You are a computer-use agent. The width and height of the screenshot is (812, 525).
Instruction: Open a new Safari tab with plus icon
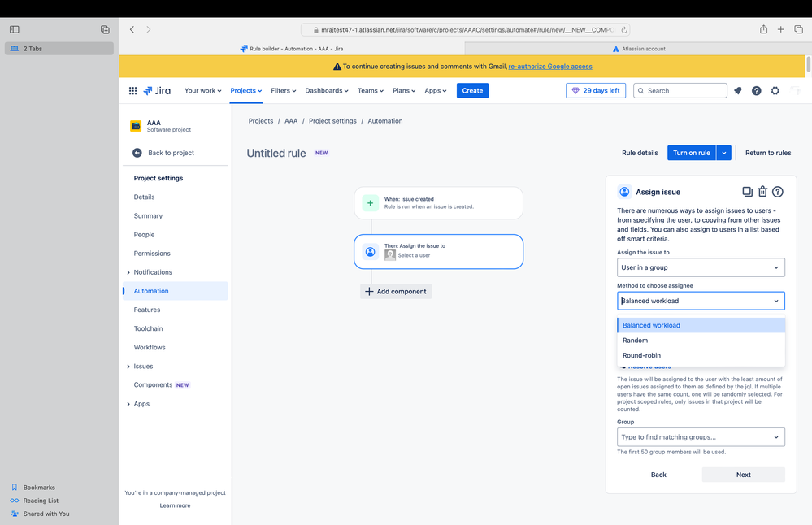pos(780,29)
